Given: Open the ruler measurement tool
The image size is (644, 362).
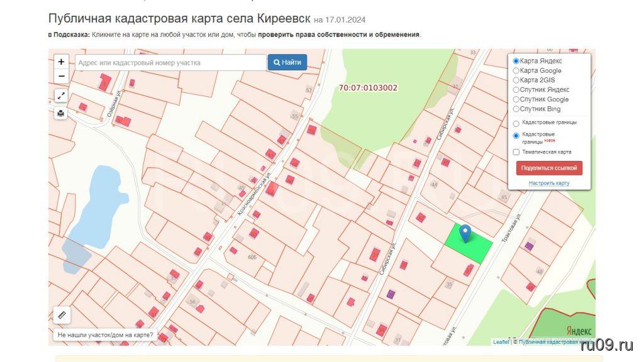Looking at the screenshot, I should click(61, 314).
